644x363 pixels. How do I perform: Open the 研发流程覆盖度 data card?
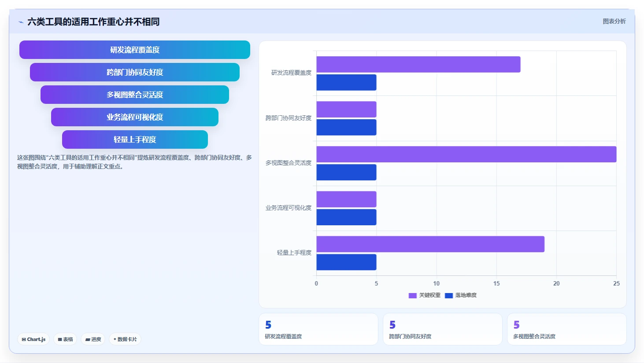point(318,329)
